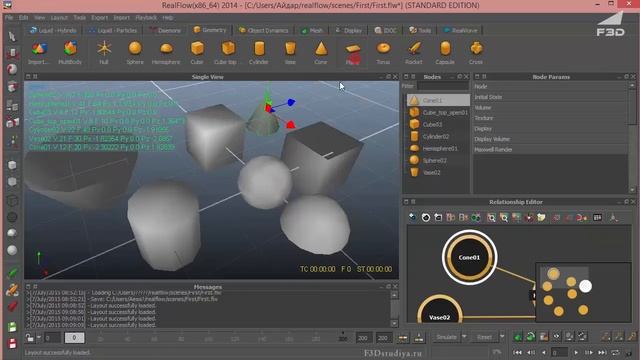Click the timeline current frame slider handle
Screen dimensions: 640x360
(74, 338)
